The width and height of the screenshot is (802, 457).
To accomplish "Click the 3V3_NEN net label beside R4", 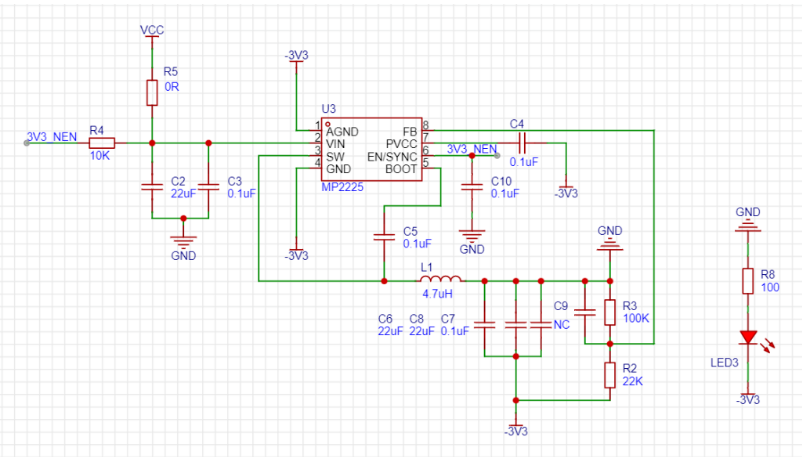I will click(51, 136).
